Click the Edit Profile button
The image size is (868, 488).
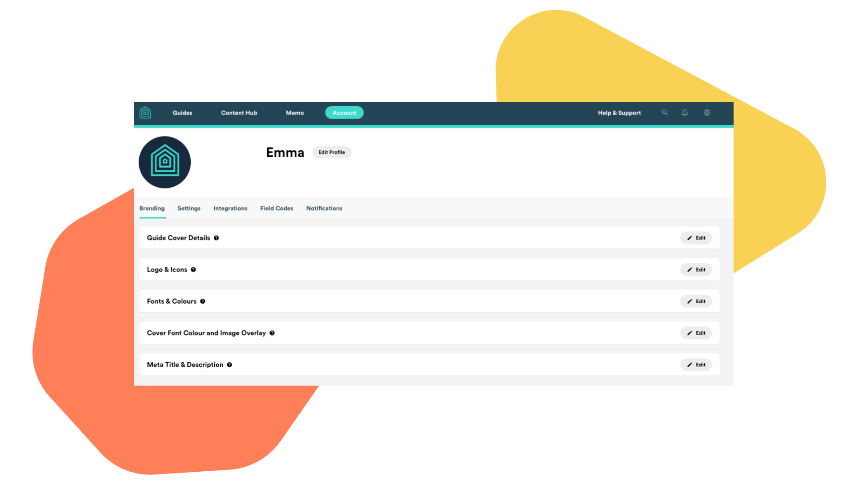tap(331, 152)
